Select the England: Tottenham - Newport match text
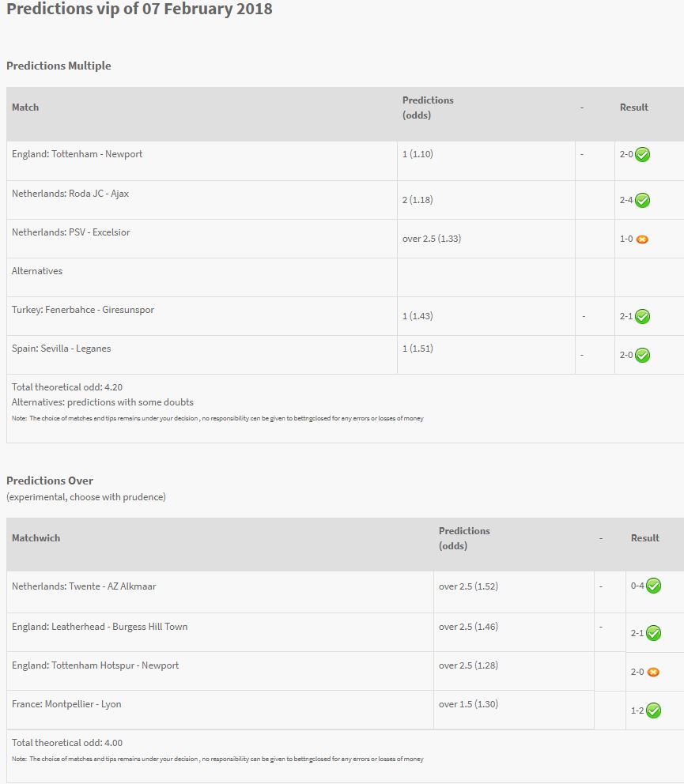Image resolution: width=684 pixels, height=784 pixels. pos(77,154)
